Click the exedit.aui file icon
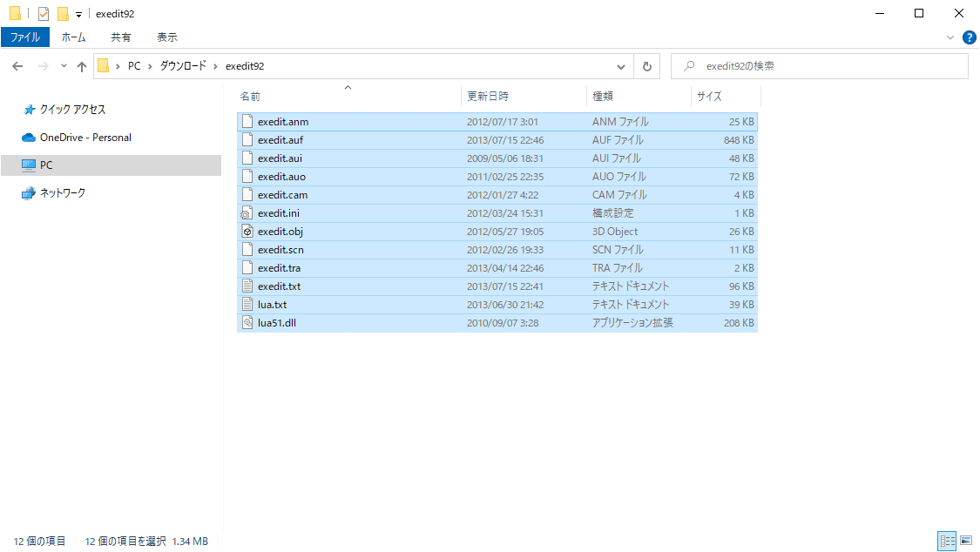The height and width of the screenshot is (552, 980). [x=247, y=158]
